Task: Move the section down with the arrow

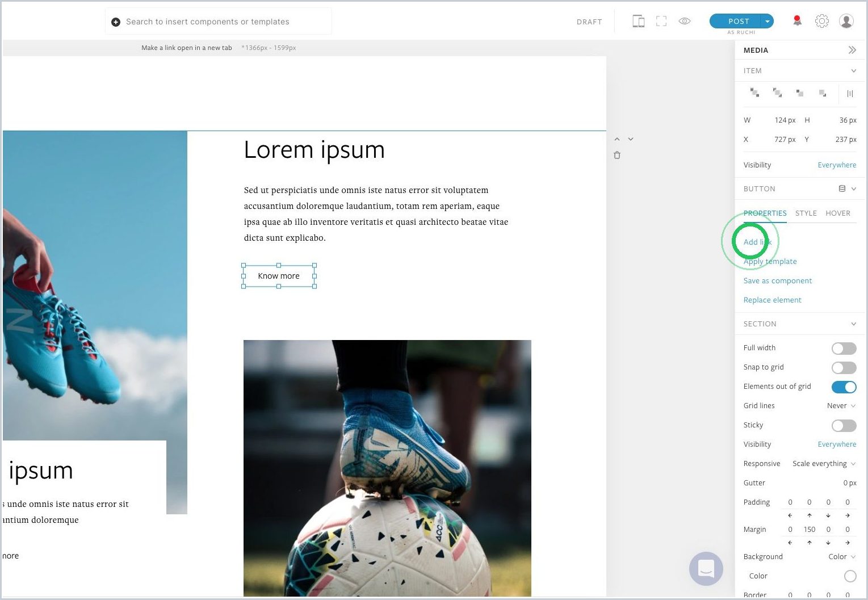Action: point(630,139)
